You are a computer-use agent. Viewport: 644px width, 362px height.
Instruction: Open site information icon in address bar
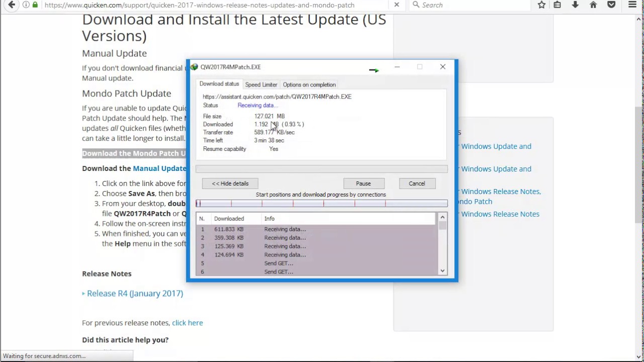[x=26, y=5]
